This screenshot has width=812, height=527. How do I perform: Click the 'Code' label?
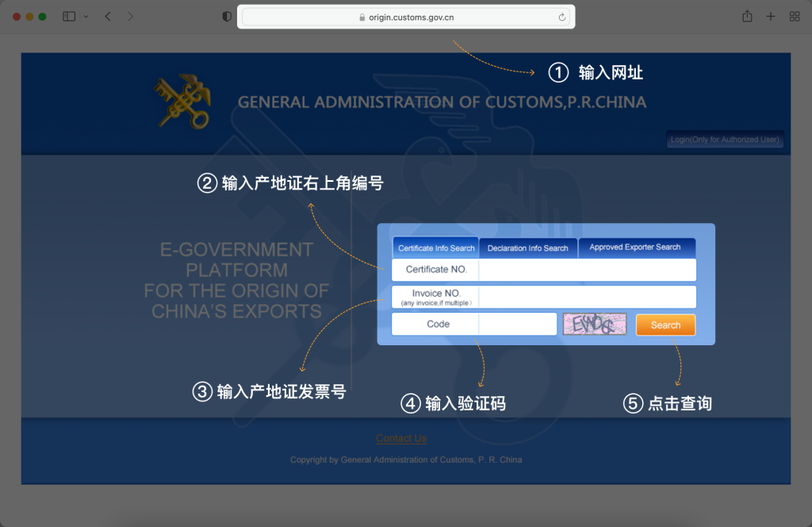pos(438,324)
